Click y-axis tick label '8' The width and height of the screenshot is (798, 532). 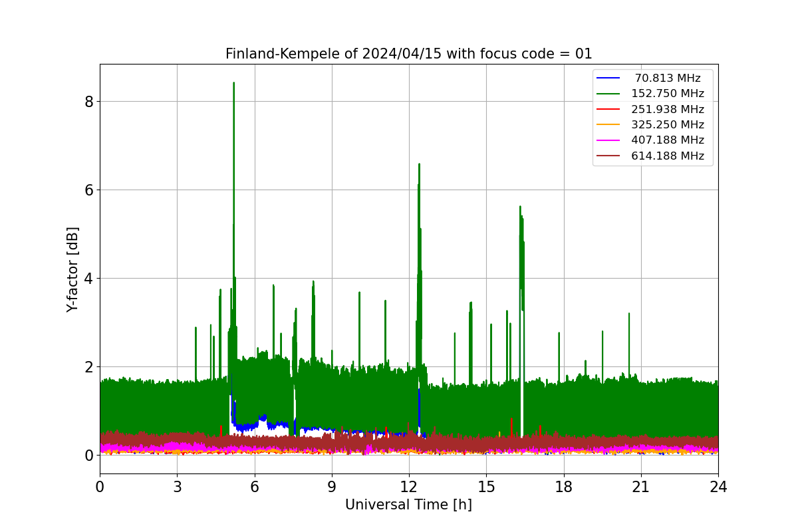(88, 101)
